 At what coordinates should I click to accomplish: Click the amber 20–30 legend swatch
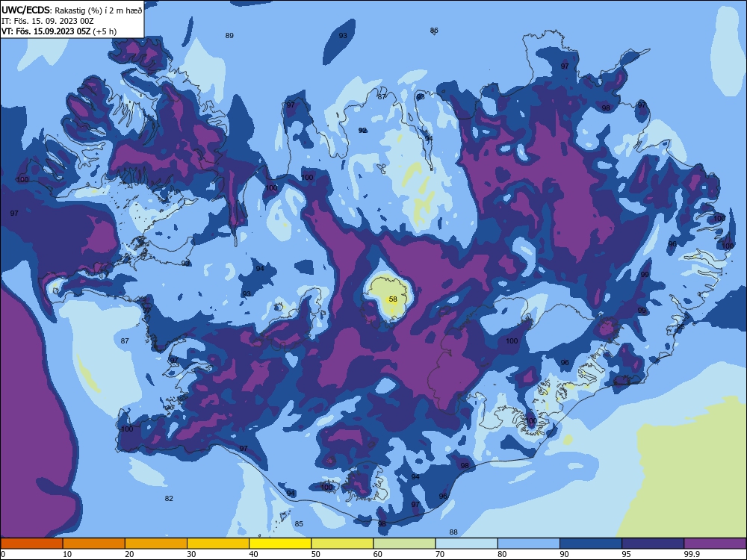pos(156,544)
